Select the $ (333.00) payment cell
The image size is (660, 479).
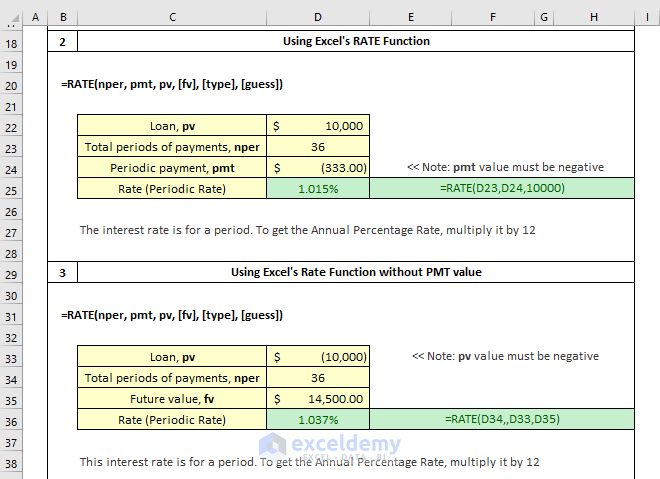[318, 168]
